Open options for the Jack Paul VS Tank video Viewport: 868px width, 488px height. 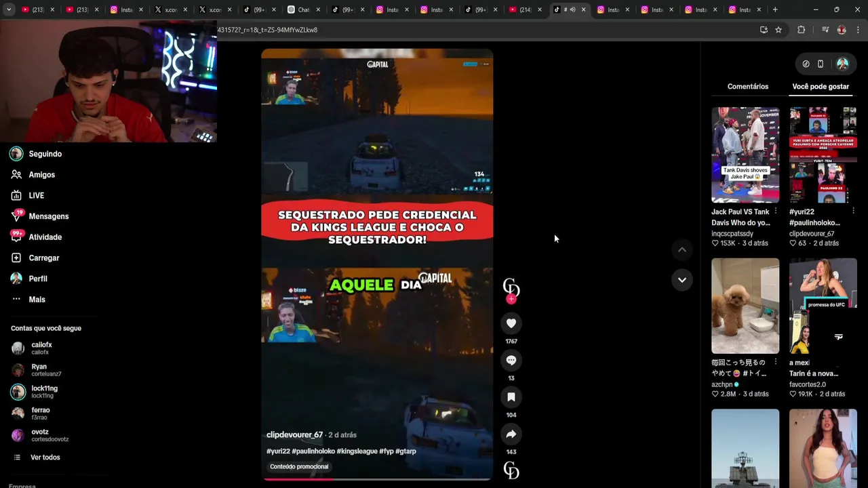(775, 211)
